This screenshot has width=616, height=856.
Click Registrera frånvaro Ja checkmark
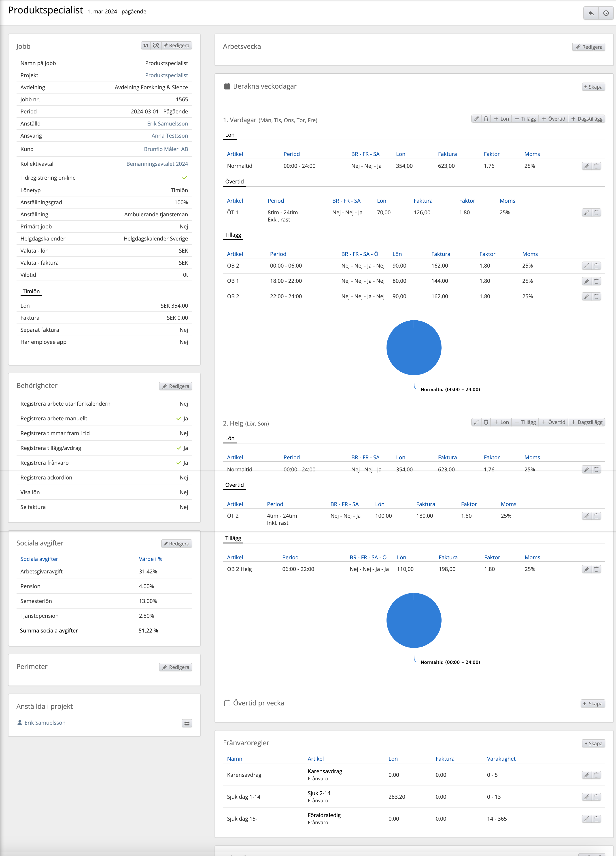tap(179, 463)
